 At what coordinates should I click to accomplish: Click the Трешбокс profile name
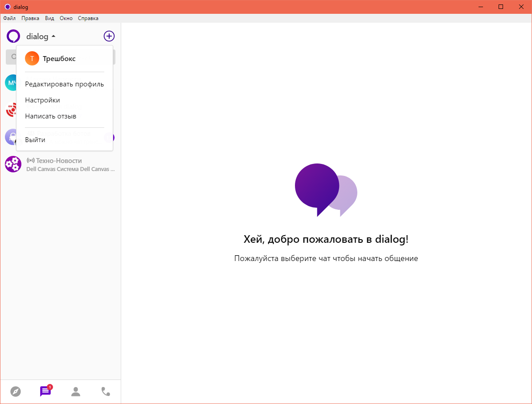click(x=59, y=58)
